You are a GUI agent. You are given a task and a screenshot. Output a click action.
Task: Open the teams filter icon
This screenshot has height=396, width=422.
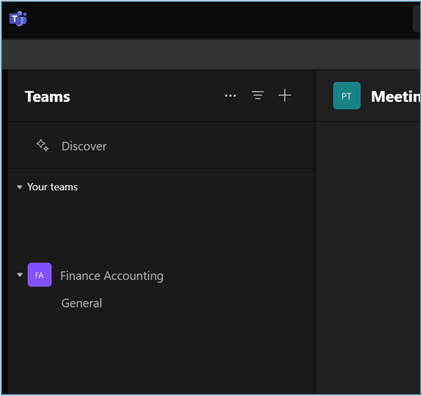[x=258, y=95]
